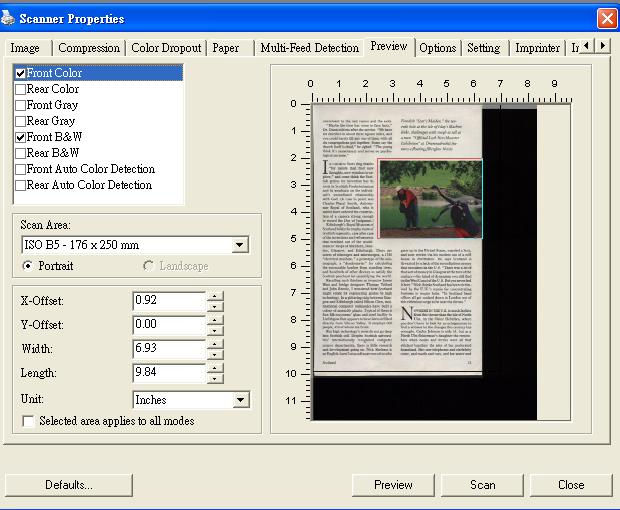Enable the Rear Color checkbox
The width and height of the screenshot is (620, 510).
click(x=21, y=89)
